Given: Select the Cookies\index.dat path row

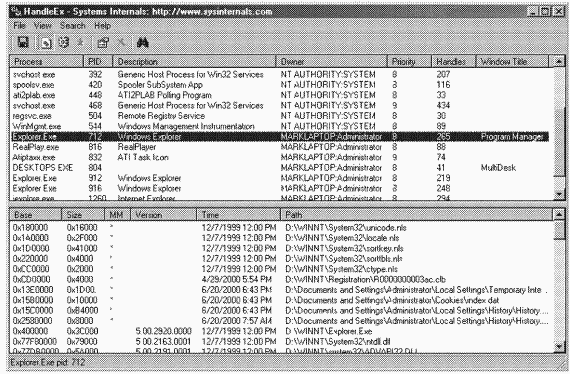Looking at the screenshot, I should (281, 300).
